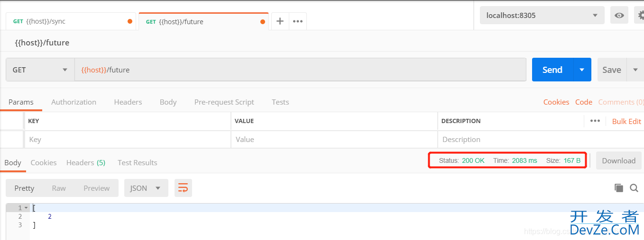The image size is (644, 240).
Task: Toggle line wrap icon in response toolbar
Action: coord(183,188)
